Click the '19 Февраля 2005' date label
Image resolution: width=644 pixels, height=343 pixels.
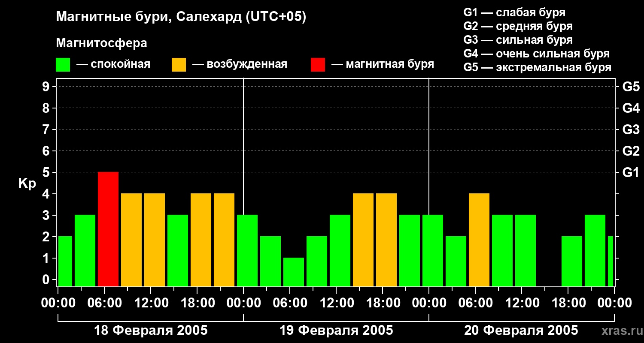[x=336, y=331]
